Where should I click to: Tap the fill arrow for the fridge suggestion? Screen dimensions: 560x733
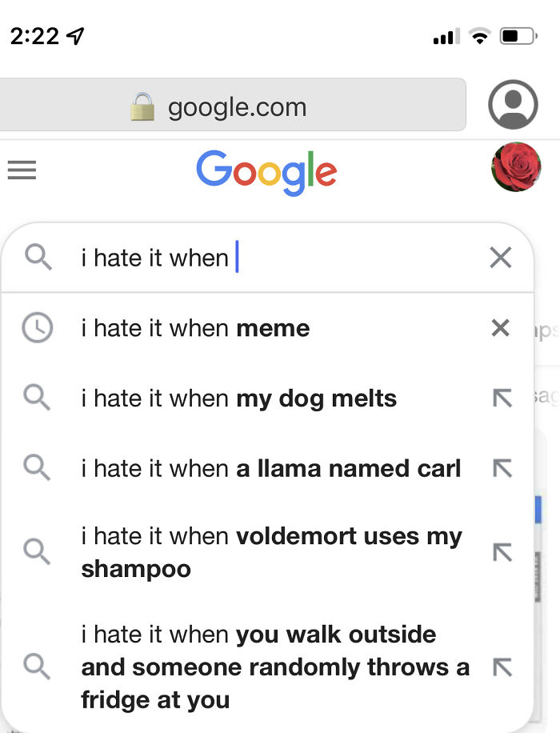pos(502,667)
